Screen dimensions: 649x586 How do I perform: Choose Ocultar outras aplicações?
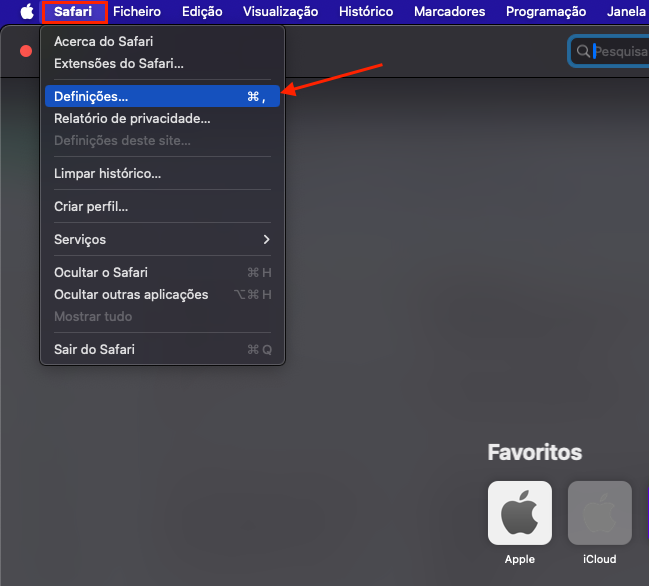click(x=162, y=294)
